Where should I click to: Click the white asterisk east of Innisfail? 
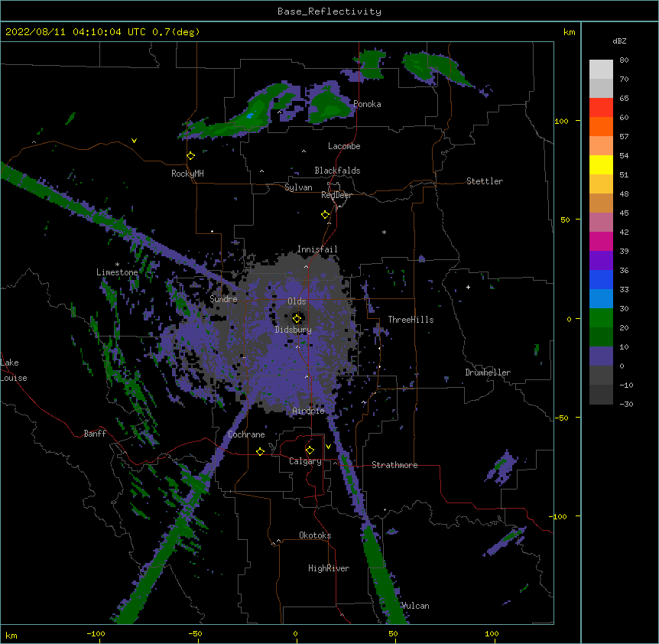pyautogui.click(x=384, y=233)
